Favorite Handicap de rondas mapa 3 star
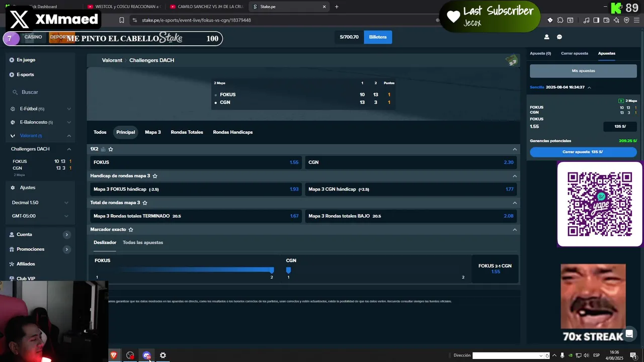 coord(155,176)
